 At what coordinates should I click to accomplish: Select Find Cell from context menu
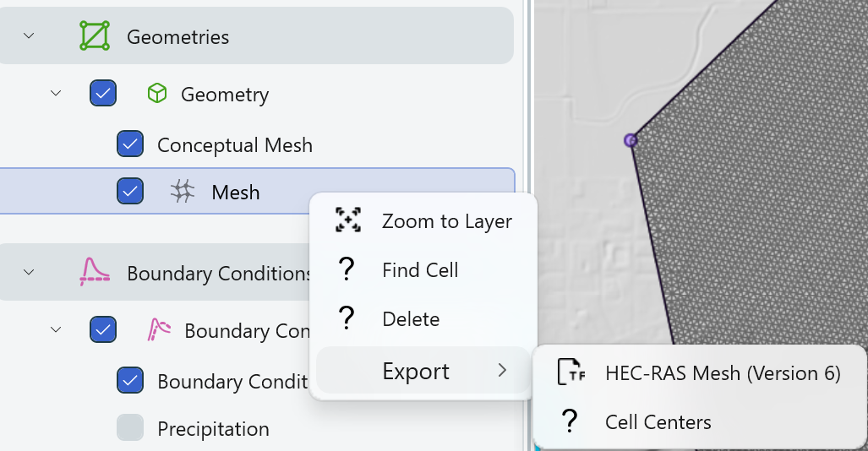click(420, 270)
